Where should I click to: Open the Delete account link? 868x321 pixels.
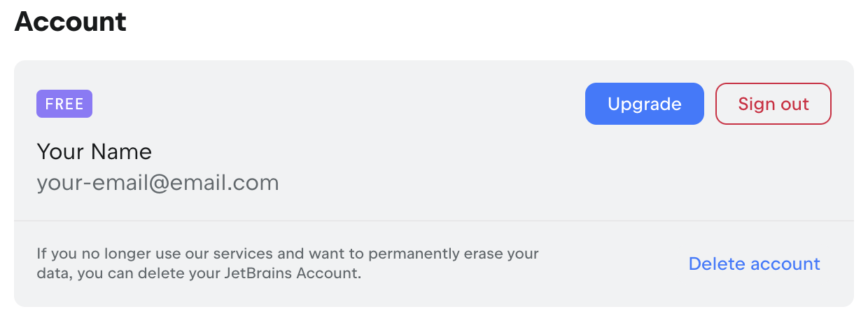click(754, 264)
